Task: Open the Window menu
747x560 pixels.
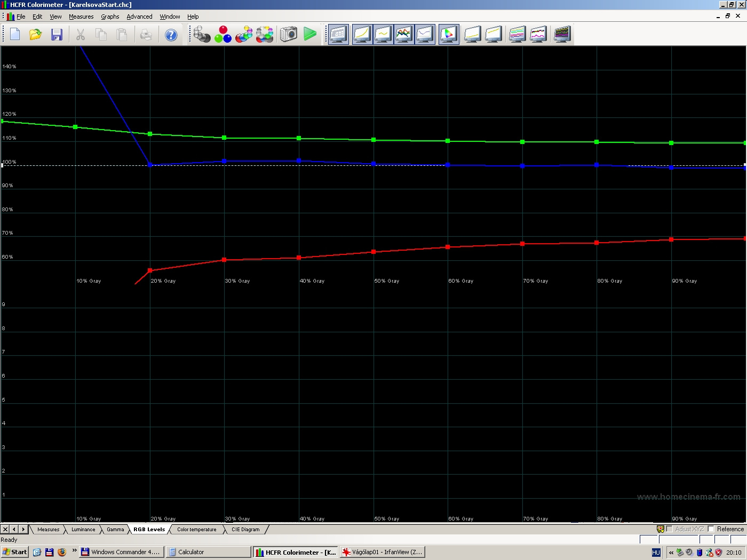Action: [170, 17]
